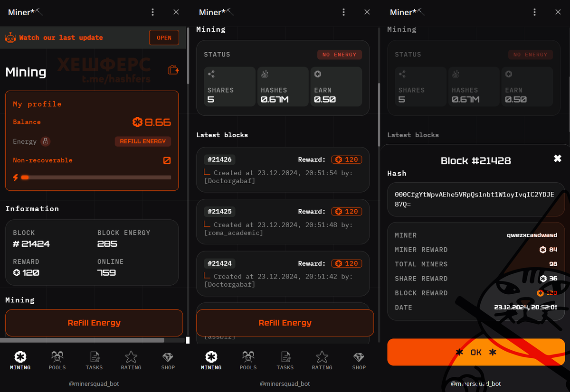Open block #21425 by roma_academic

tap(283, 222)
